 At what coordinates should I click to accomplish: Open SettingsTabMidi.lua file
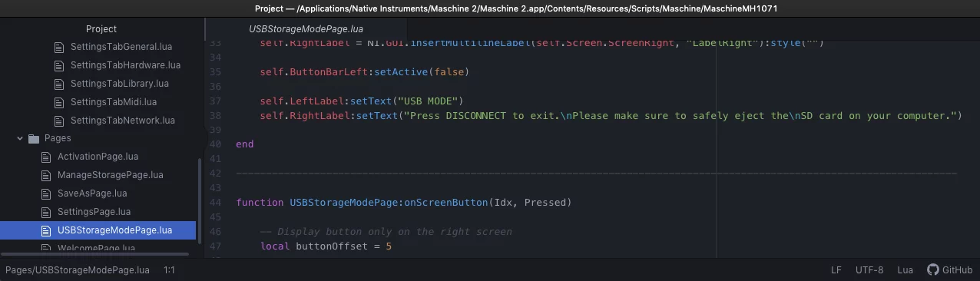(113, 102)
